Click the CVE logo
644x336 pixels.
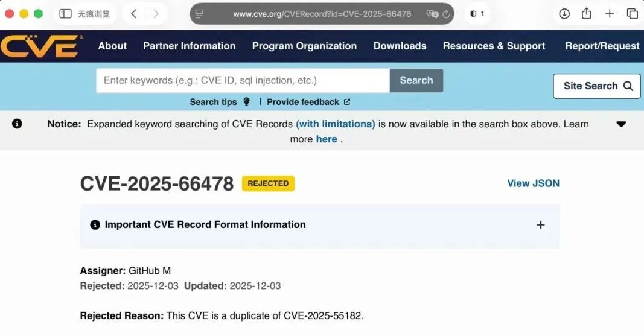tap(41, 46)
